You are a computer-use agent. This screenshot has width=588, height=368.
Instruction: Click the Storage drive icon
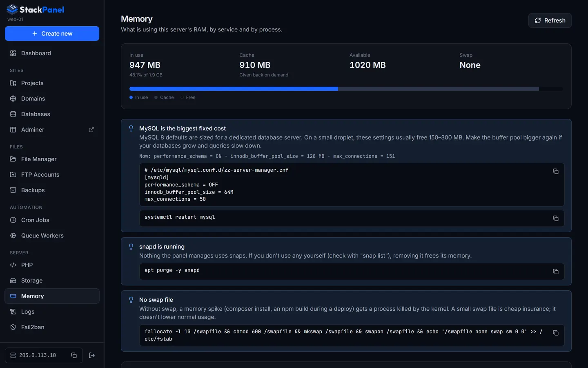13,280
